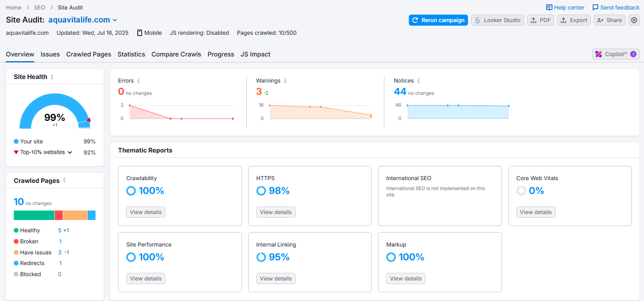Viewport: 644px width, 301px height.
Task: Click the Rerun campaign button
Action: pos(438,20)
